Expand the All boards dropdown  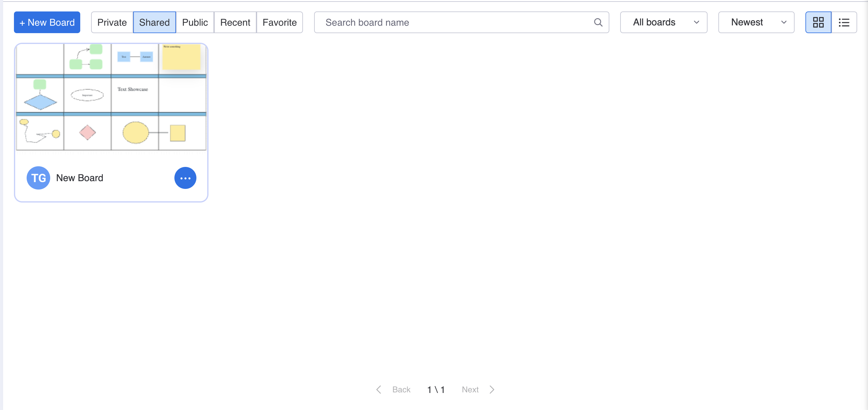(x=664, y=23)
